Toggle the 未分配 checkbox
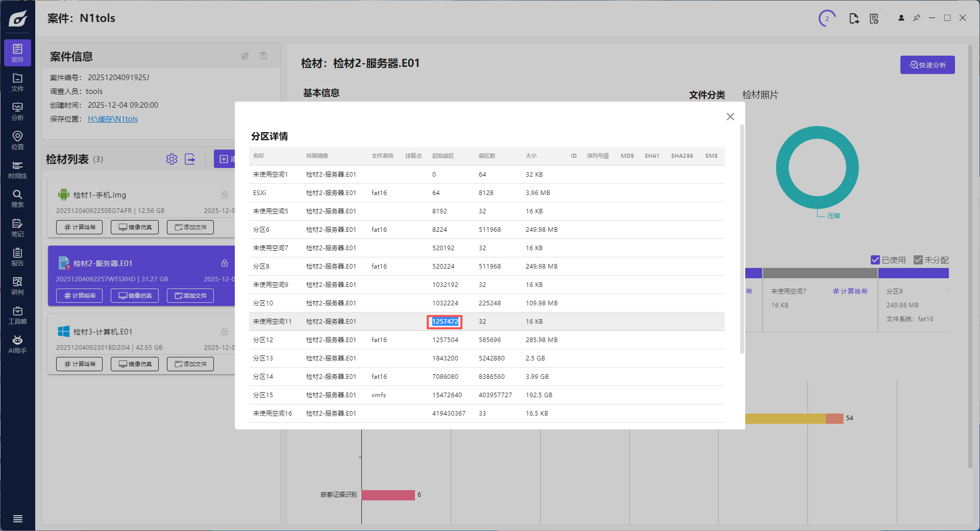 coord(918,260)
